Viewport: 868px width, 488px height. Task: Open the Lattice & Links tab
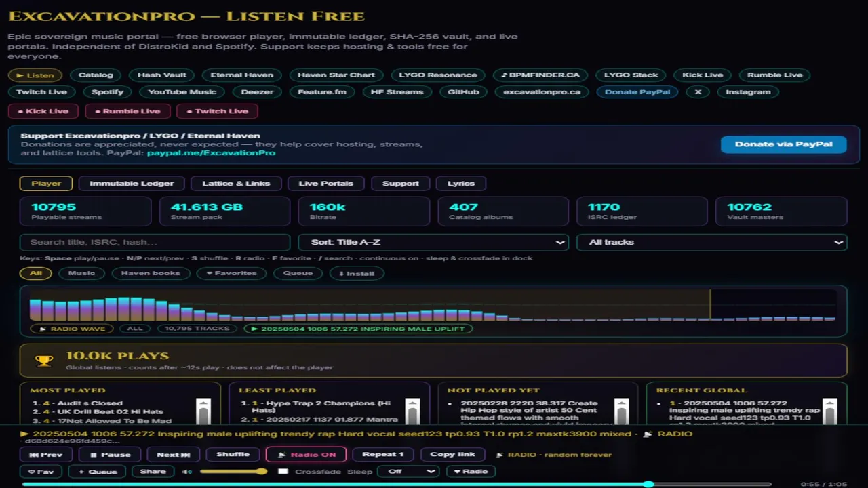(236, 183)
